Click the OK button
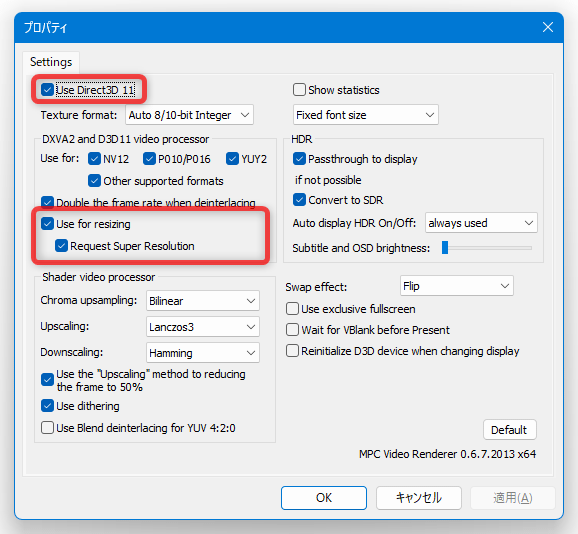Screen dimensions: 578x534 pos(324,498)
